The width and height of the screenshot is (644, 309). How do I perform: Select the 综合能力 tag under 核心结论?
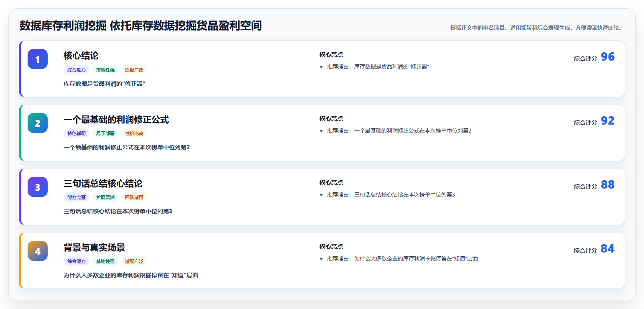(77, 70)
